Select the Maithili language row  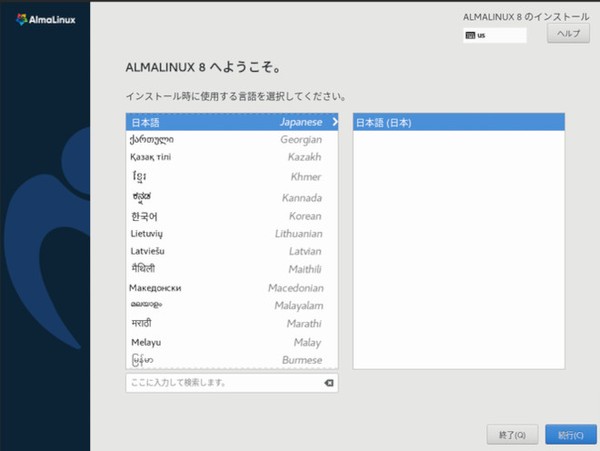[x=232, y=269]
